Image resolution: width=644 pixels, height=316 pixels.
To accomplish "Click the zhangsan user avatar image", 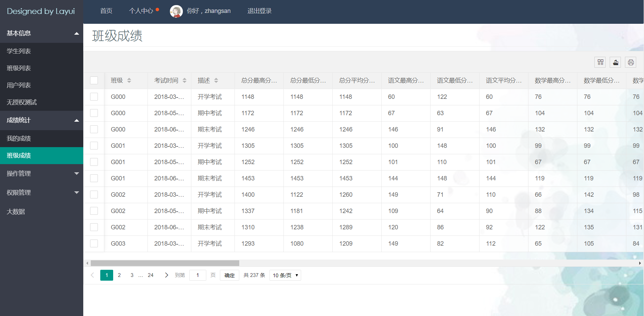I will tap(176, 11).
